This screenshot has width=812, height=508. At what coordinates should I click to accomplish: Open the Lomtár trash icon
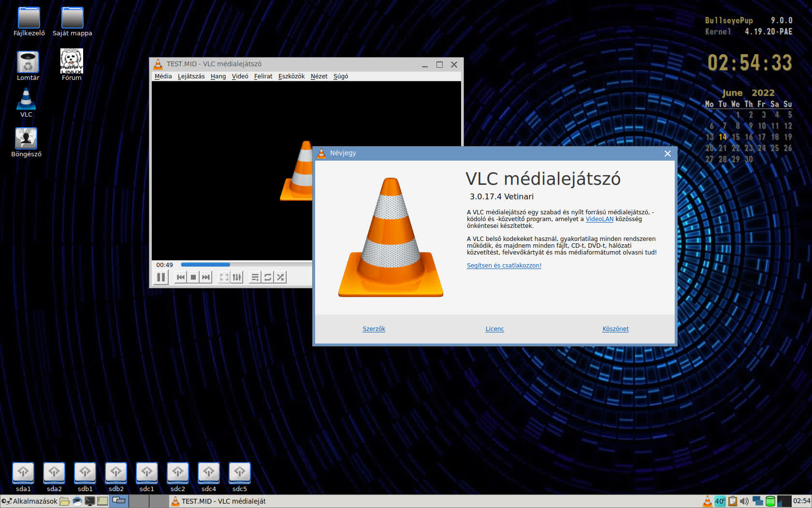pos(28,66)
